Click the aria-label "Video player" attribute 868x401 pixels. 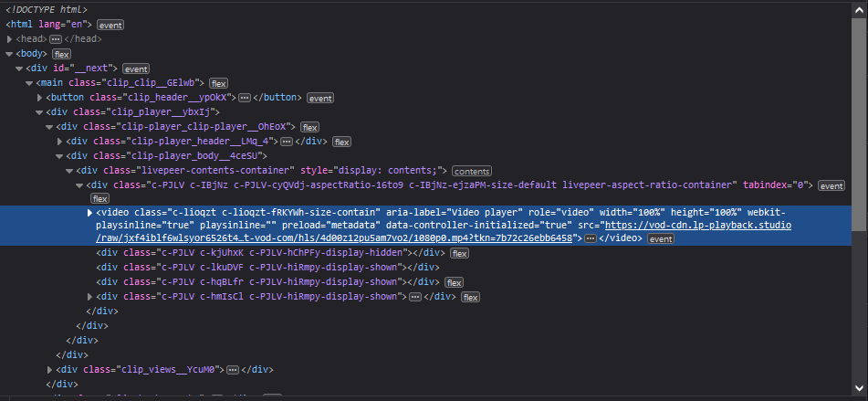[455, 212]
